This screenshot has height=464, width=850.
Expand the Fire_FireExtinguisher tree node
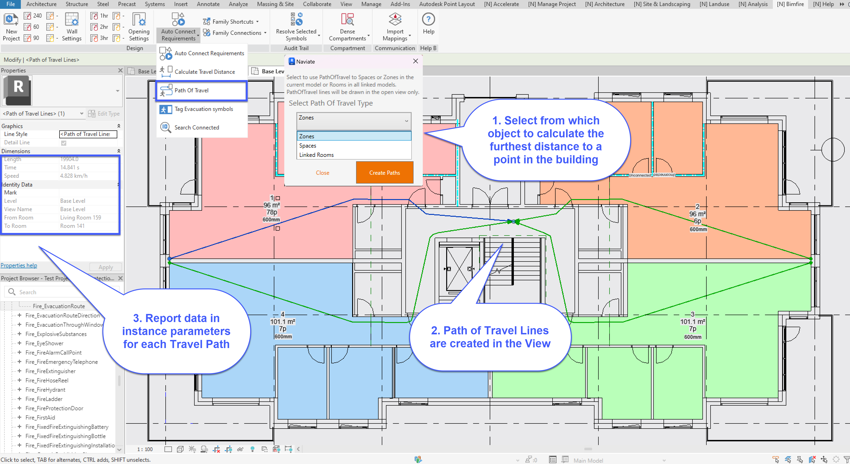tap(20, 371)
